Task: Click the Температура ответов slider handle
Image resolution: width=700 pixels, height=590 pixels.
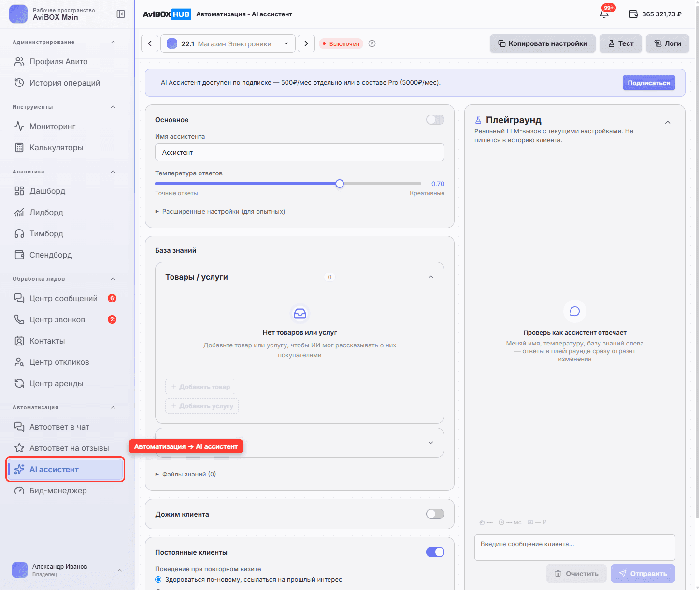Action: 340,184
